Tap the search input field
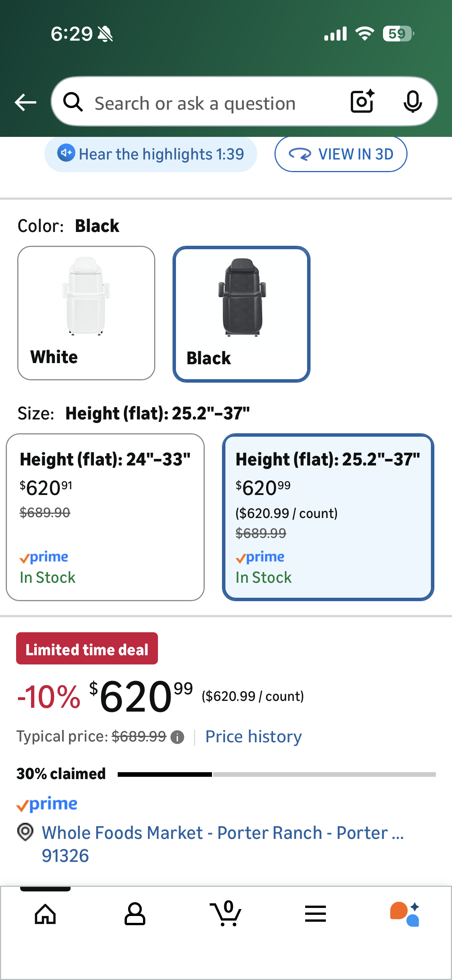This screenshot has height=980, width=452. (215, 103)
